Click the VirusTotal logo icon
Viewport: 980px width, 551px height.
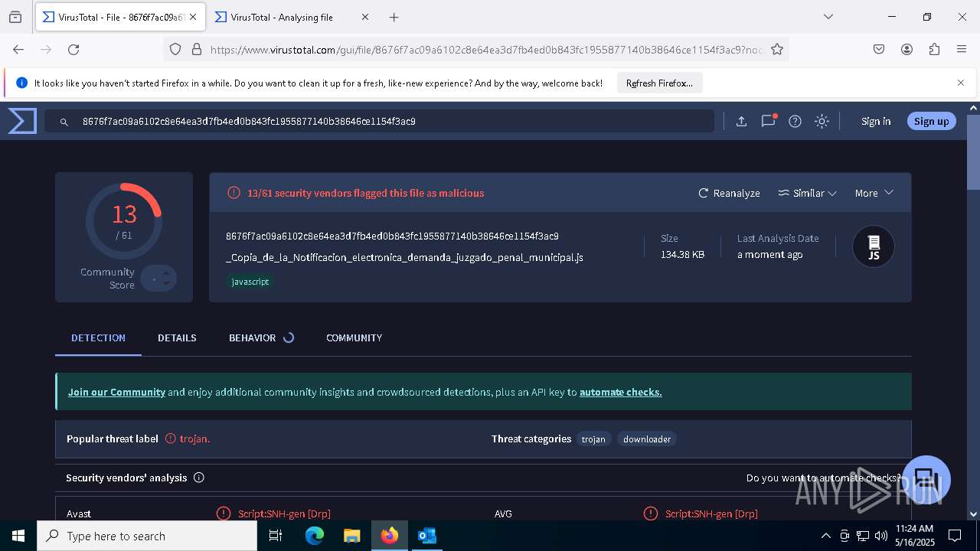pyautogui.click(x=22, y=121)
